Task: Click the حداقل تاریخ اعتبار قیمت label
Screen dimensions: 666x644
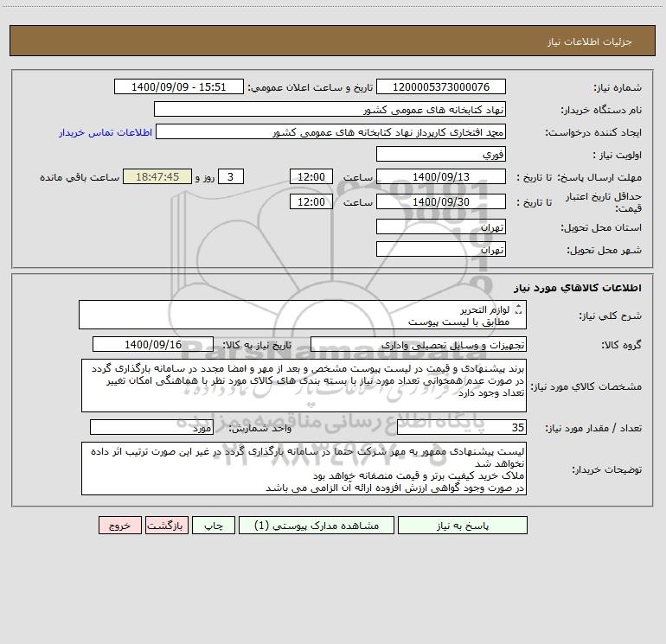Action: coord(604,202)
